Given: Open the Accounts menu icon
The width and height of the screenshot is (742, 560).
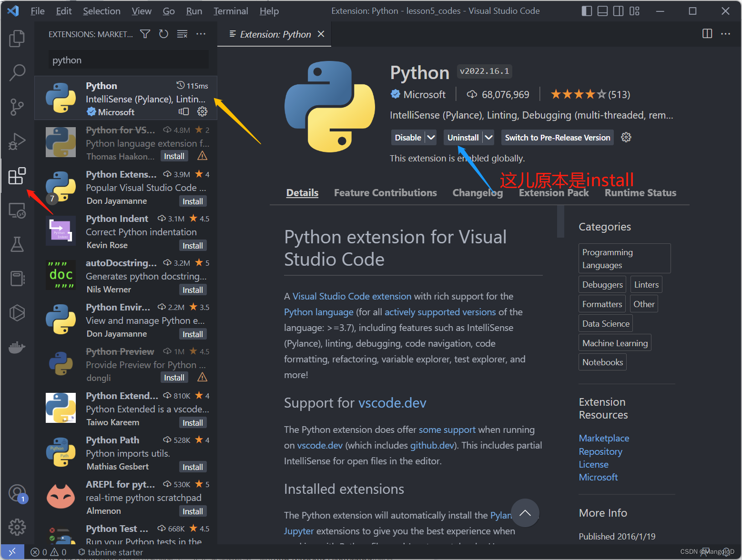Looking at the screenshot, I should coord(17,493).
